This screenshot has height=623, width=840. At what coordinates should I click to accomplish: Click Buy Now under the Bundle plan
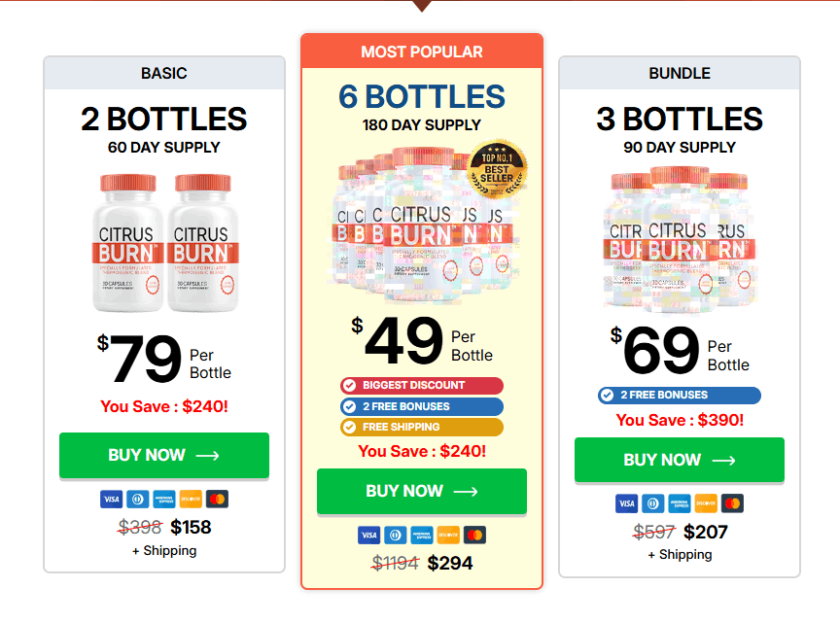click(679, 460)
